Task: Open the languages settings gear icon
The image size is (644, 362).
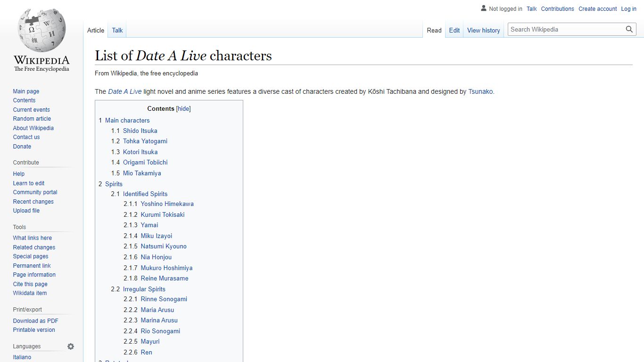Action: coord(71,346)
